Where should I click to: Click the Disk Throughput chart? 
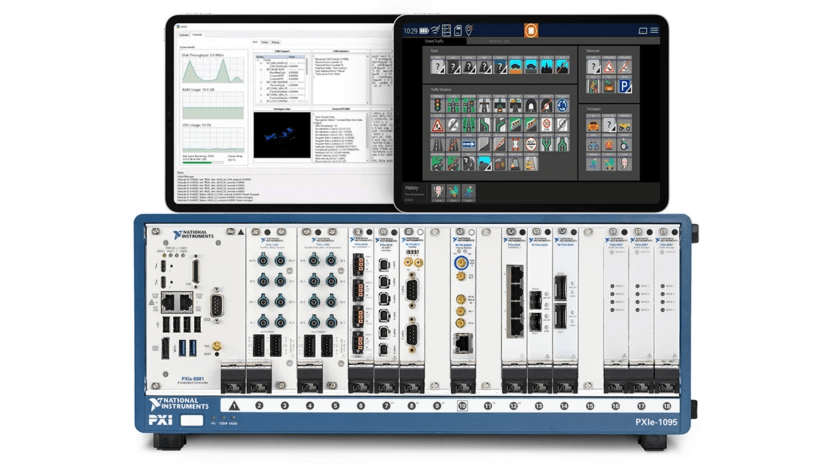tap(213, 70)
